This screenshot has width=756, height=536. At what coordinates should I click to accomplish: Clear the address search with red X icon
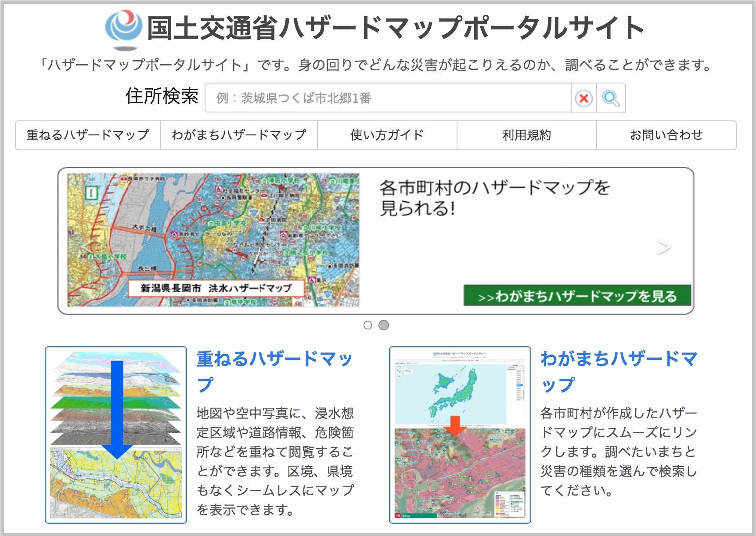583,98
